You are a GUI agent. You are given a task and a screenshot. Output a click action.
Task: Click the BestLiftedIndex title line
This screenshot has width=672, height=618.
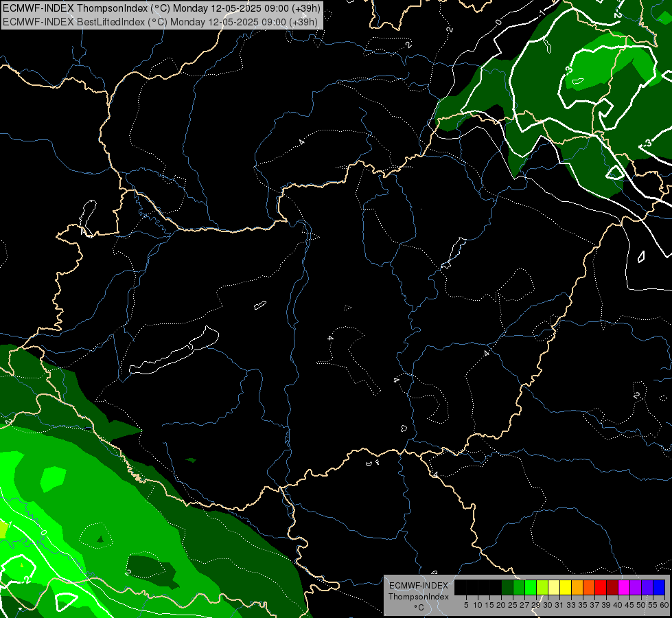(x=161, y=22)
